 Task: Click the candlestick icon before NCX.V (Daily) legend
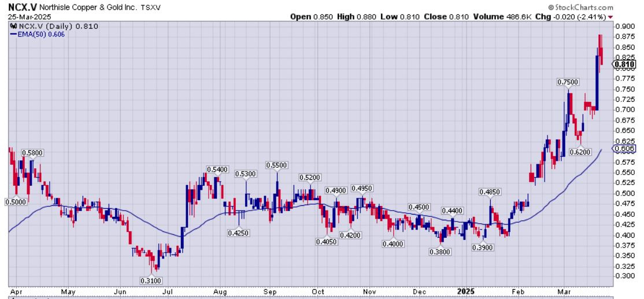coord(12,26)
